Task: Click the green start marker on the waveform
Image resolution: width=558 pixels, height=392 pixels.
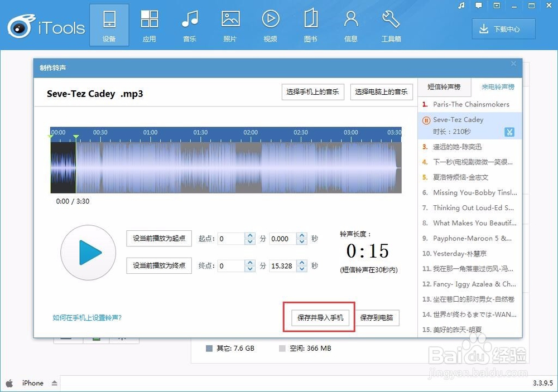Action: coord(51,136)
